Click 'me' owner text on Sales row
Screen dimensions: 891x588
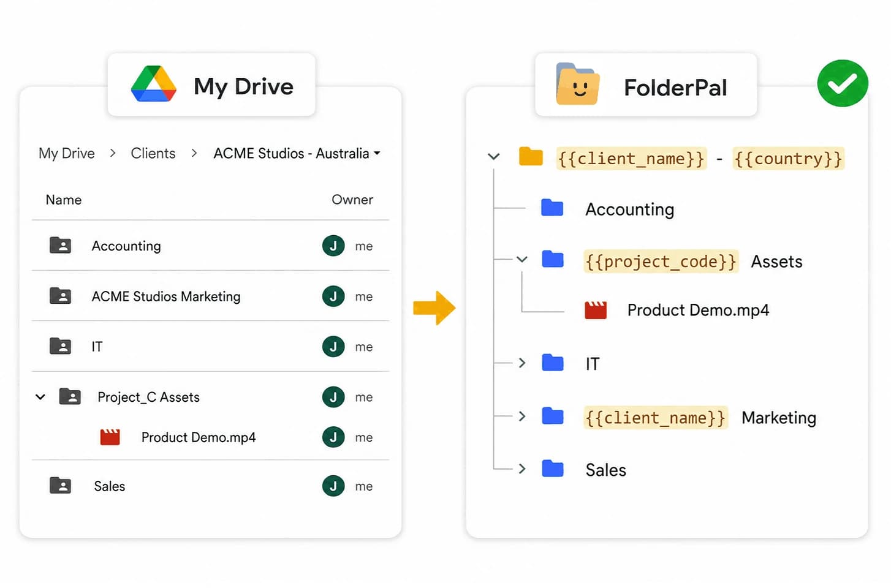point(364,486)
